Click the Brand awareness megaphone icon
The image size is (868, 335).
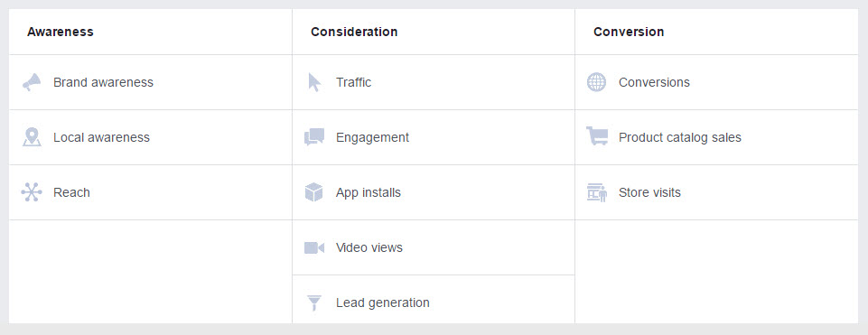pyautogui.click(x=32, y=82)
